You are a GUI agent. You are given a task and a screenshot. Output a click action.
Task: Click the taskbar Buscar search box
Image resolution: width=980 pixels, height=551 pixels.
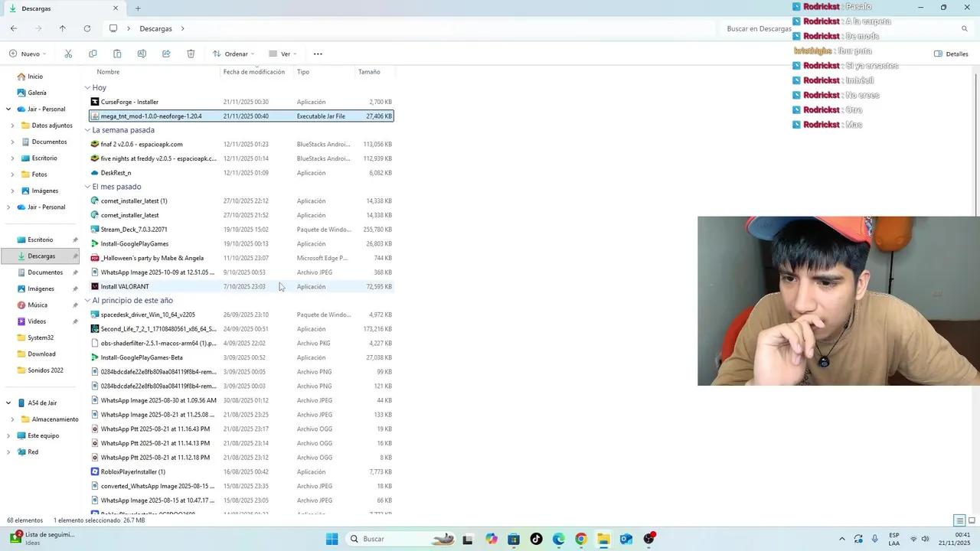tap(403, 539)
